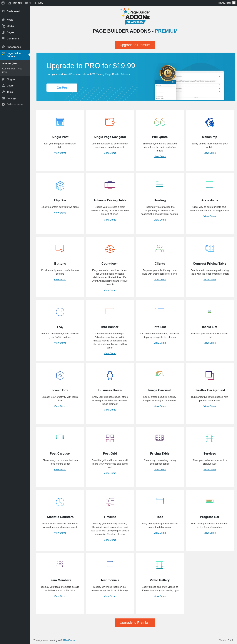Click the Pull Quote quotation marks icon
Viewport: 237px width, 644px height.
coord(160,122)
